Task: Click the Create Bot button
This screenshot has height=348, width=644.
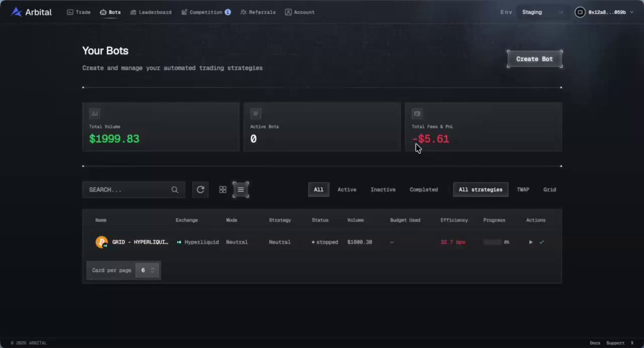Action: click(x=535, y=59)
